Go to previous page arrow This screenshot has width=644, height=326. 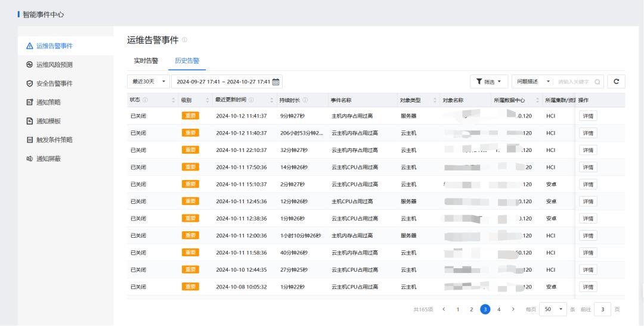coord(444,309)
